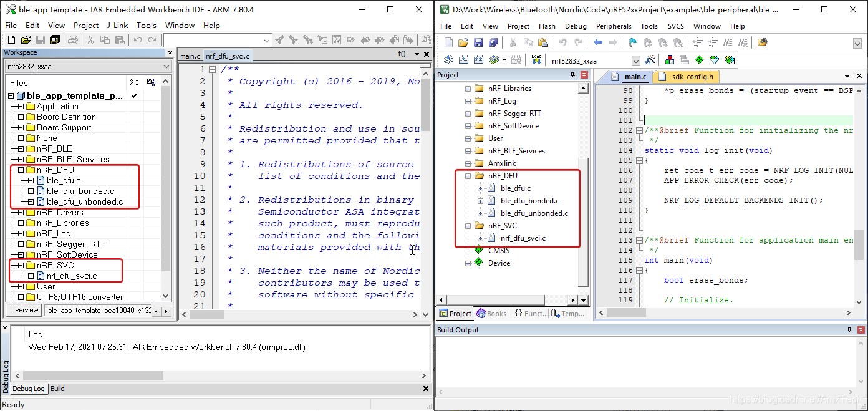Switch to main.c tab in IAR editor
Screen dimensions: 868x411
(x=190, y=56)
